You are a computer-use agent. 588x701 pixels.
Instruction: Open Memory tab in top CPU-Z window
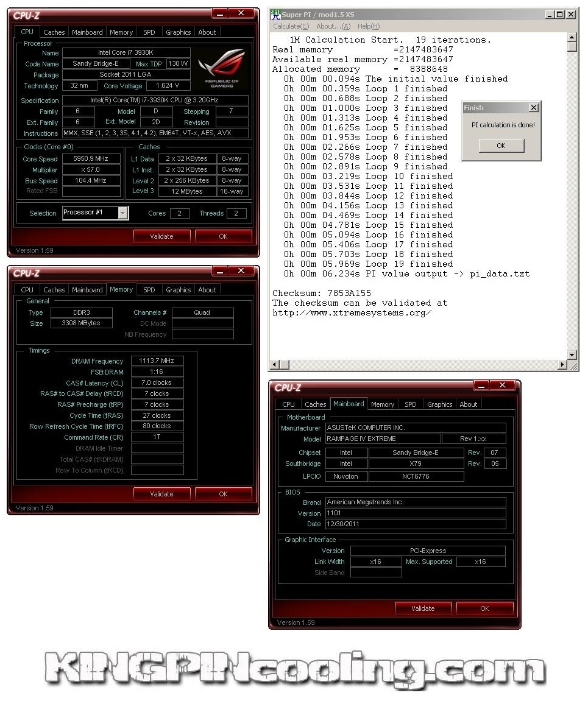(121, 32)
